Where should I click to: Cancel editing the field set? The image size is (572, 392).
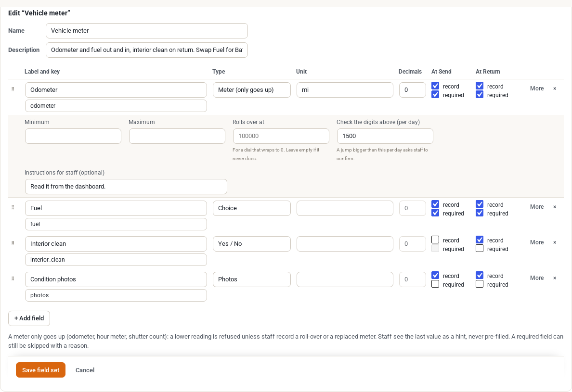coord(85,370)
